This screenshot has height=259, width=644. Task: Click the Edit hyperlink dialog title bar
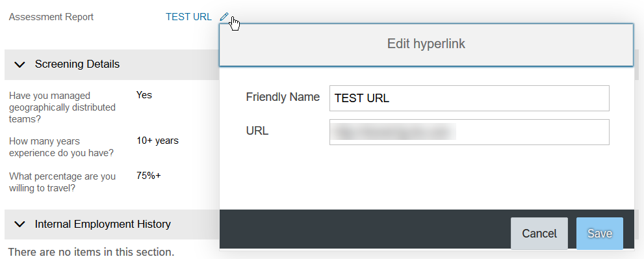[x=426, y=44]
